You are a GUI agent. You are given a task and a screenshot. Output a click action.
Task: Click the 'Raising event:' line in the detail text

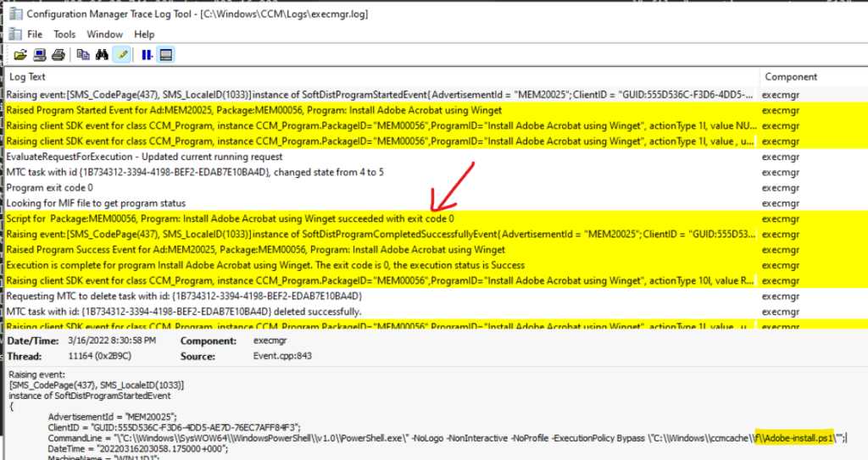tap(36, 374)
